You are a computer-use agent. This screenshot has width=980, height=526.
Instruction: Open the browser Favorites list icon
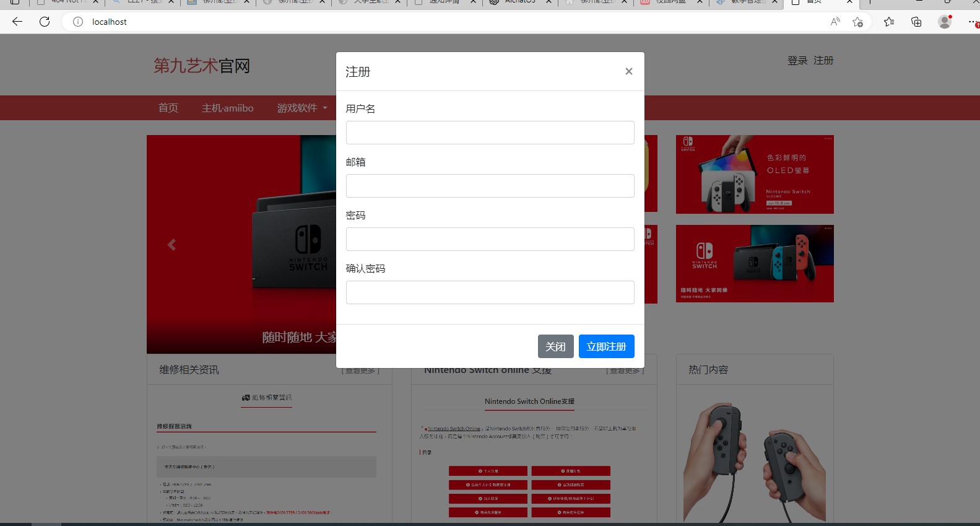click(x=889, y=22)
